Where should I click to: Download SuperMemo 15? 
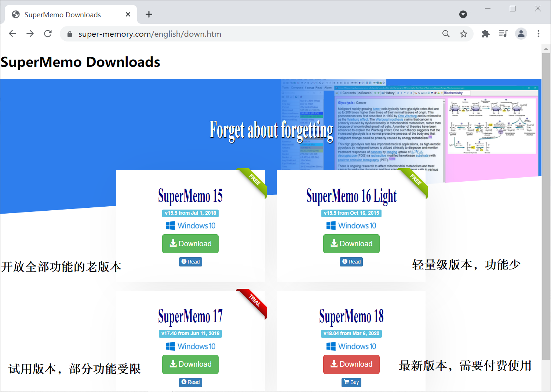tap(190, 244)
